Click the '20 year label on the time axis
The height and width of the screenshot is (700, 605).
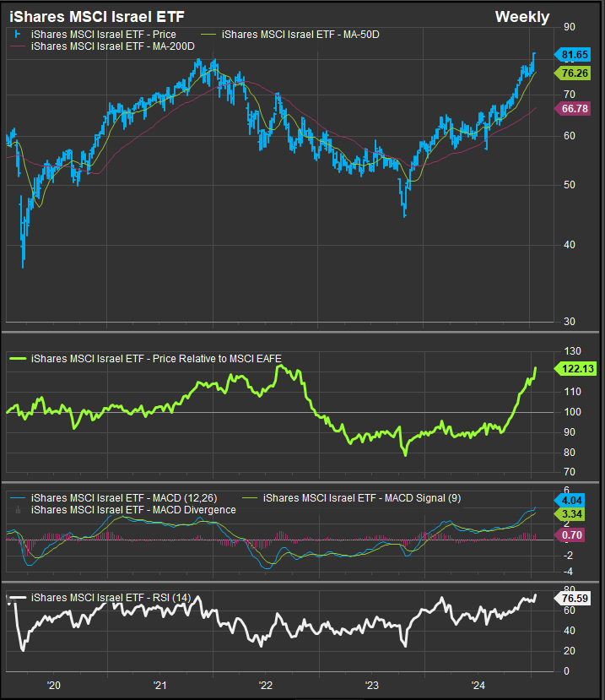[53, 686]
